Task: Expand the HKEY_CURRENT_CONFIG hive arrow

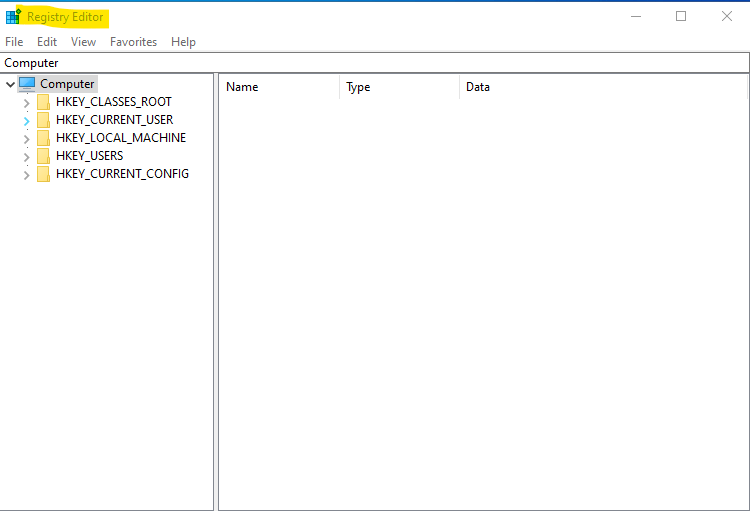Action: pos(26,174)
